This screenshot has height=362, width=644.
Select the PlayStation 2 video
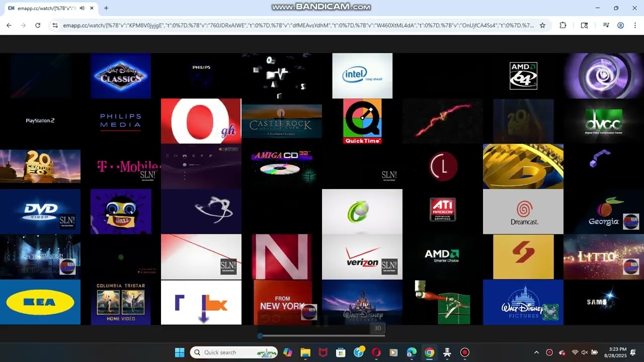(40, 121)
